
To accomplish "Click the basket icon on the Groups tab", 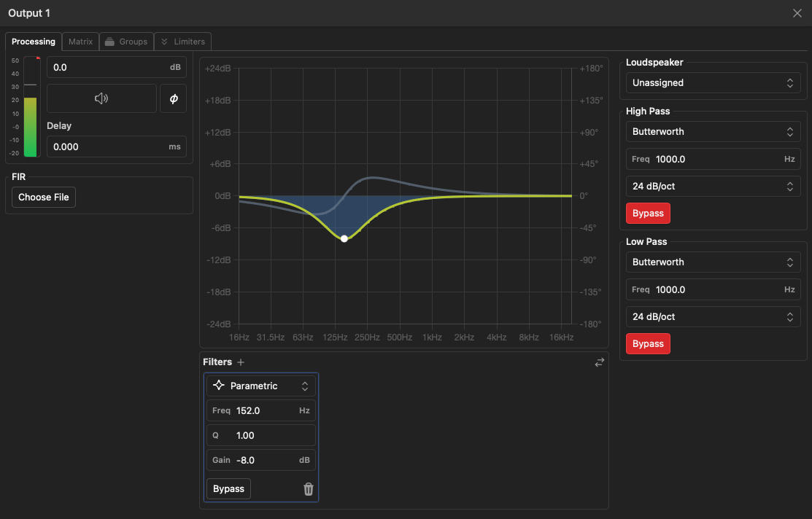I will [x=111, y=42].
